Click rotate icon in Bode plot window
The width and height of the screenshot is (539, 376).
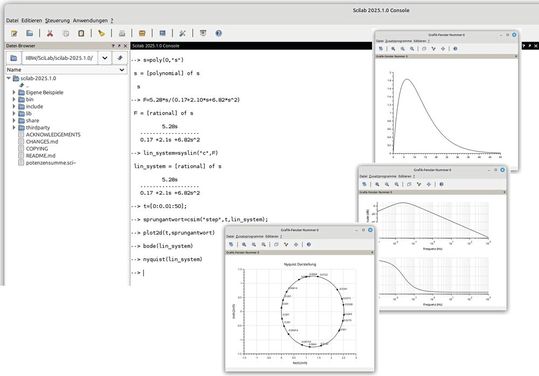(x=365, y=184)
